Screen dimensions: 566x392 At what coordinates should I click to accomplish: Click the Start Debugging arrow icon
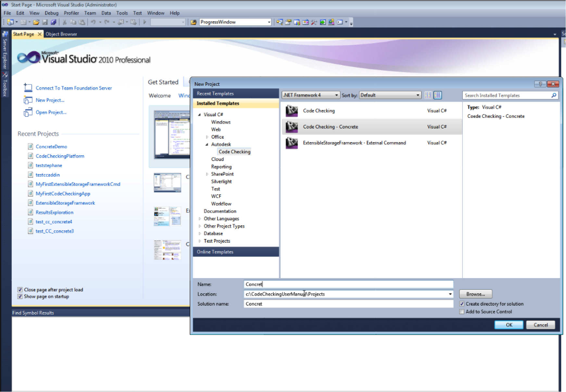point(145,22)
